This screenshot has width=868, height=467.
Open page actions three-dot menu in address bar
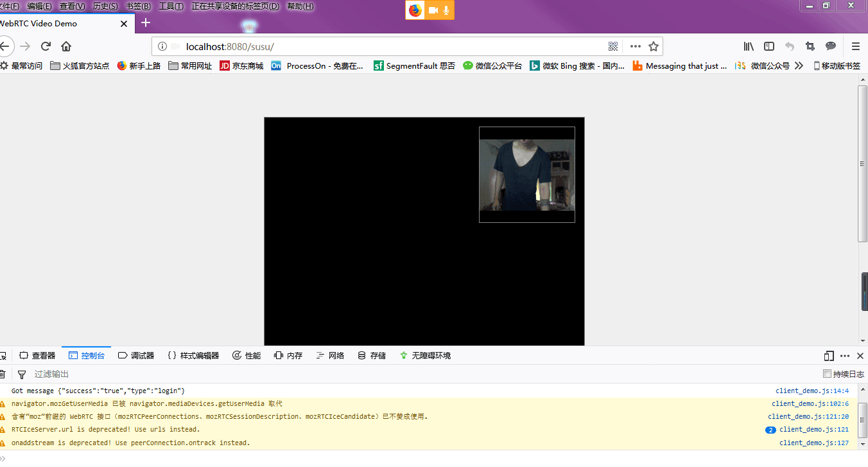(636, 46)
